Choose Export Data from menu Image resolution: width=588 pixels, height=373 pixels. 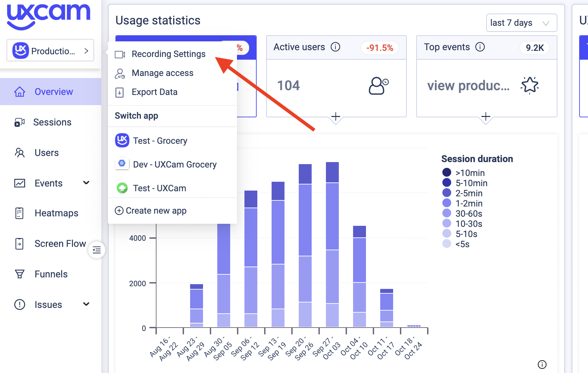(x=154, y=92)
